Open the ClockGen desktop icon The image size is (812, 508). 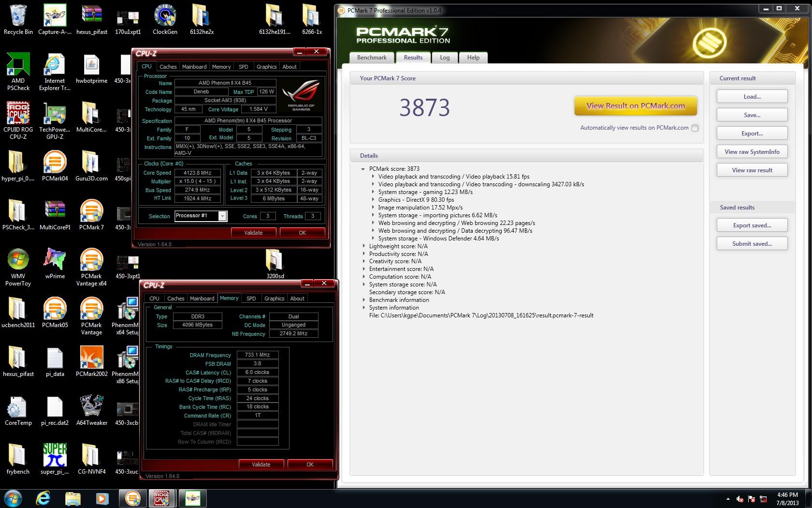coord(165,19)
